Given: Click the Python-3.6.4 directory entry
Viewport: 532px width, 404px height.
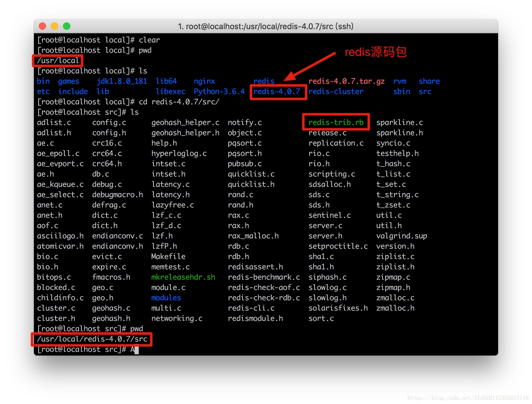Looking at the screenshot, I should pyautogui.click(x=219, y=92).
